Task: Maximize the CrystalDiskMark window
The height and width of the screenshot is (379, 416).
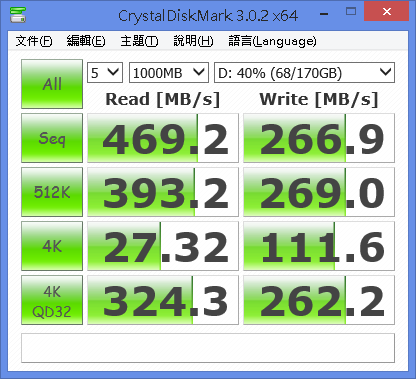Action: [x=351, y=12]
